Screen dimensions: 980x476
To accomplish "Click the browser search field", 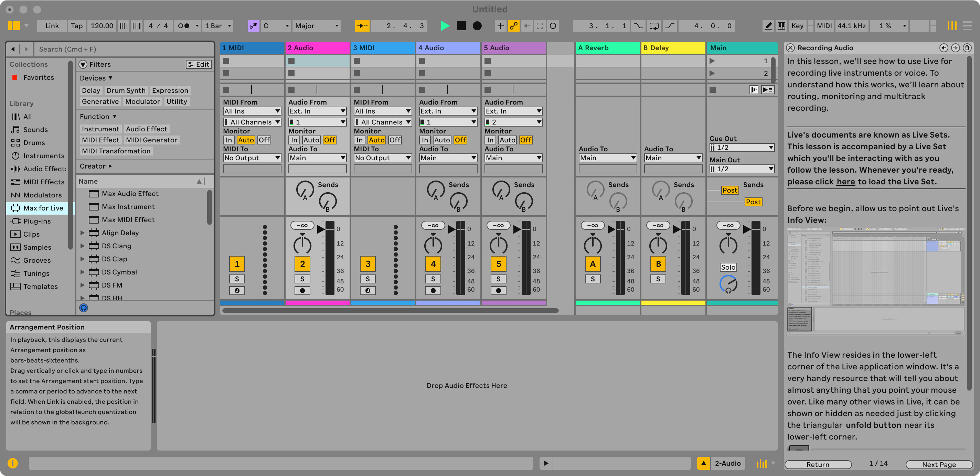I will [125, 49].
